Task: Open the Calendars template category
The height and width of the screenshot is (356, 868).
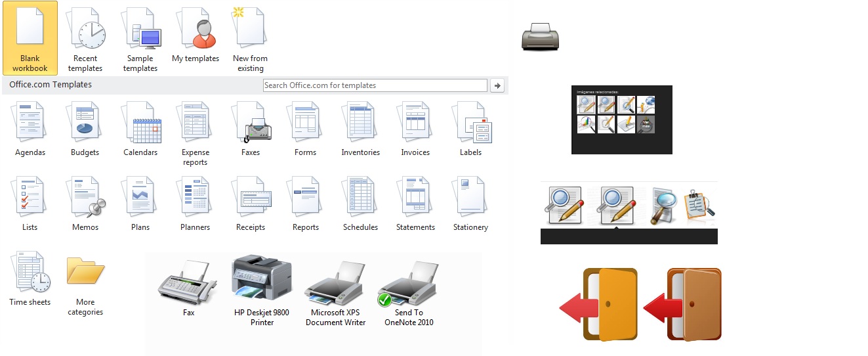Action: point(140,129)
